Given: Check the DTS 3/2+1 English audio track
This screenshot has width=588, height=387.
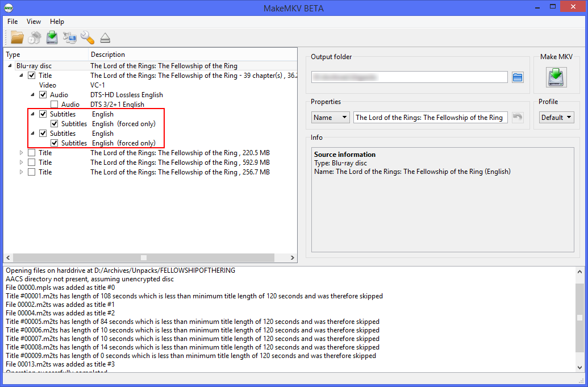Looking at the screenshot, I should (x=55, y=105).
